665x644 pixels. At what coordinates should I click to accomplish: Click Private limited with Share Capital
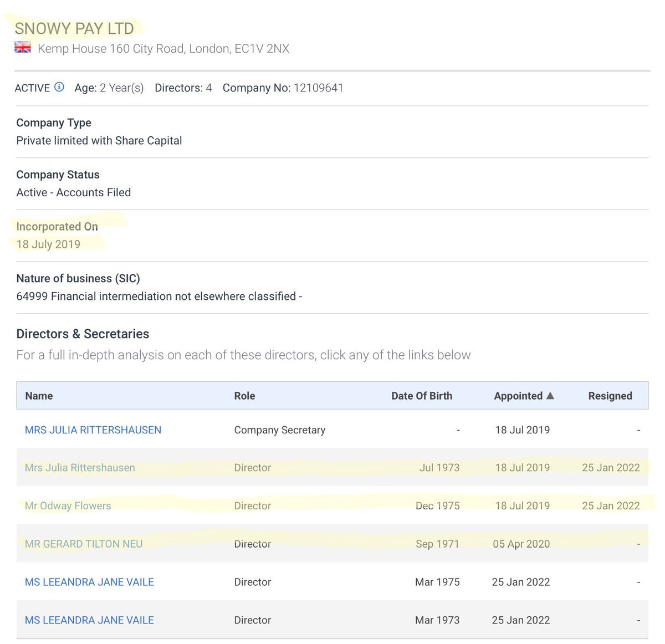(99, 140)
